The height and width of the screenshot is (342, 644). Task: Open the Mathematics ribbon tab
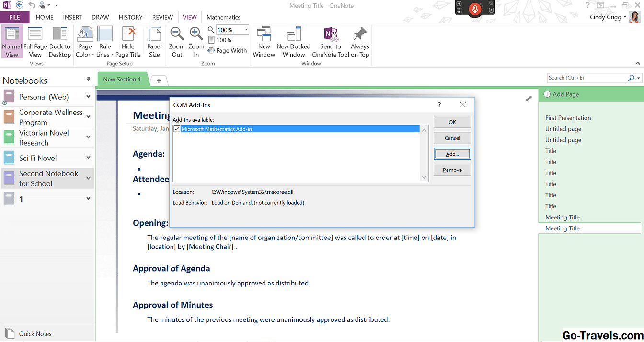click(x=223, y=17)
